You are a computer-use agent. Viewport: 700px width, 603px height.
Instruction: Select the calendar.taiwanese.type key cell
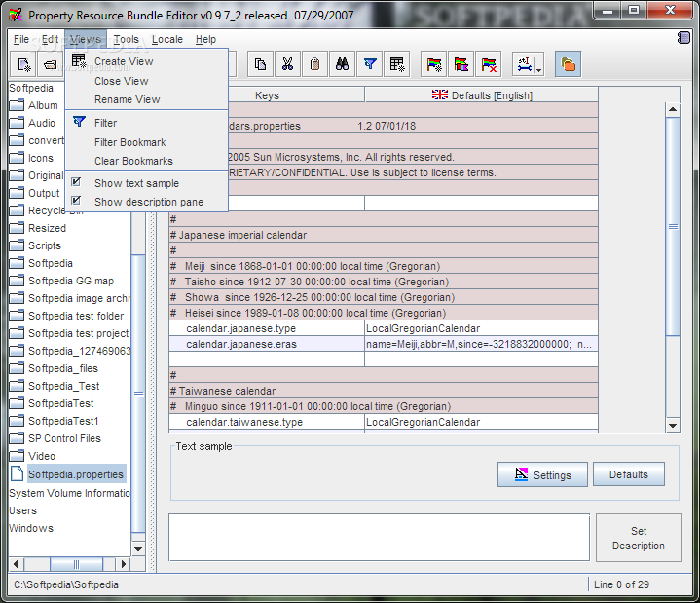[x=267, y=422]
